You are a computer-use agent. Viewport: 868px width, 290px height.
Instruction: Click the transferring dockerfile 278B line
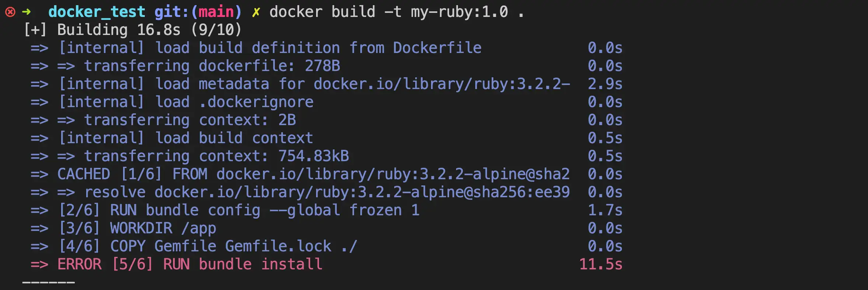pos(212,66)
